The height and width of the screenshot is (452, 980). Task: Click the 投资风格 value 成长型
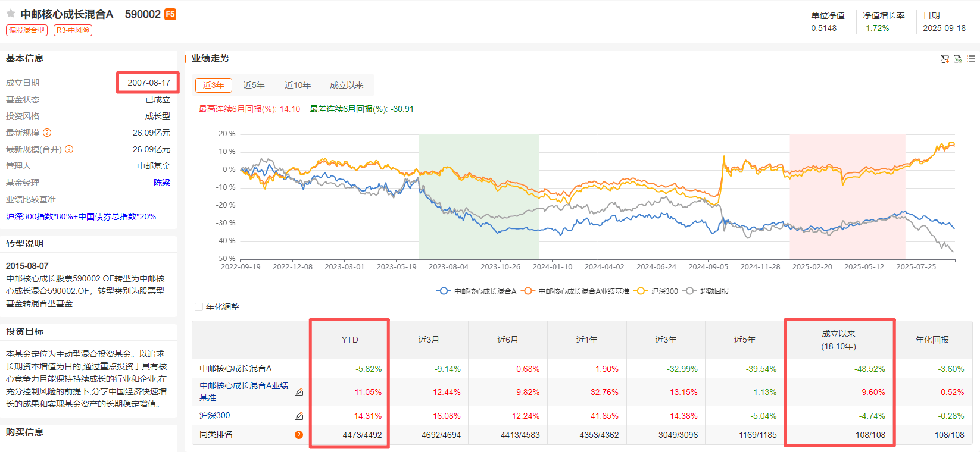[x=158, y=116]
